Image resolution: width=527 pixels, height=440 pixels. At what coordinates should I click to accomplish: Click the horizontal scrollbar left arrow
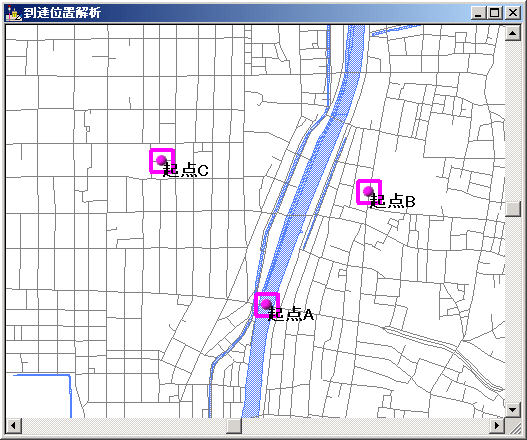(x=13, y=426)
